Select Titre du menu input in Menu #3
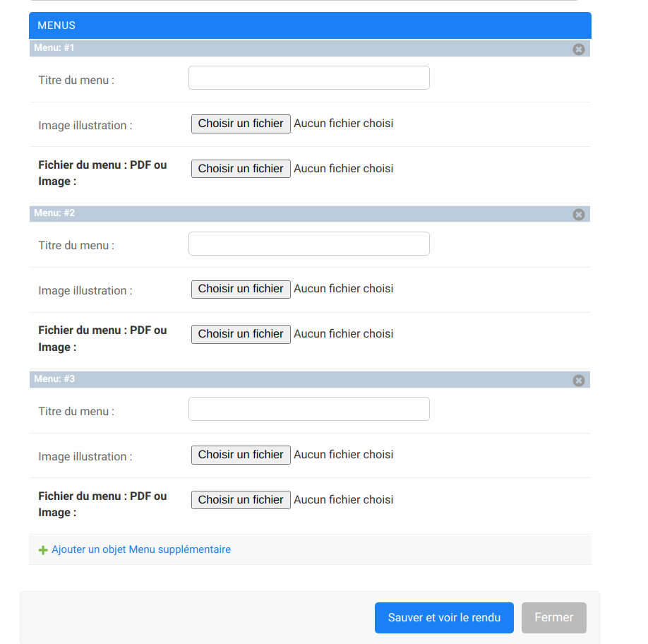 (x=308, y=409)
